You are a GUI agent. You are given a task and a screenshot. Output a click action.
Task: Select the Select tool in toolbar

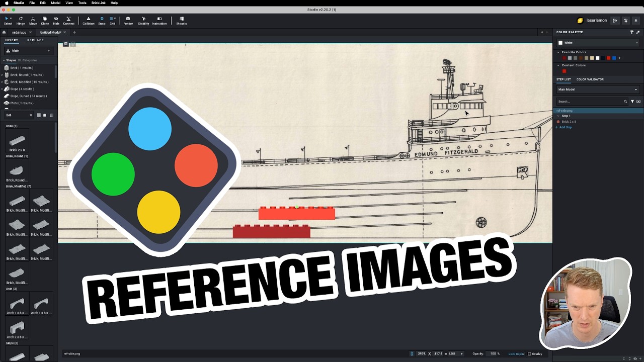(x=8, y=21)
